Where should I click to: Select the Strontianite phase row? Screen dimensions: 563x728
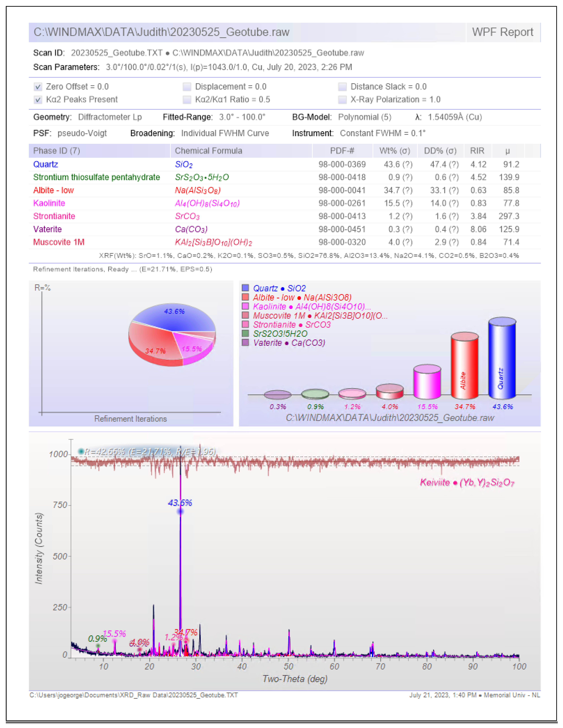[x=54, y=216]
